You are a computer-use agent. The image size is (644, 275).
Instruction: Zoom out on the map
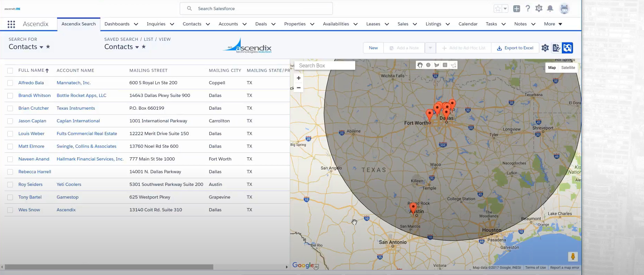(x=299, y=88)
